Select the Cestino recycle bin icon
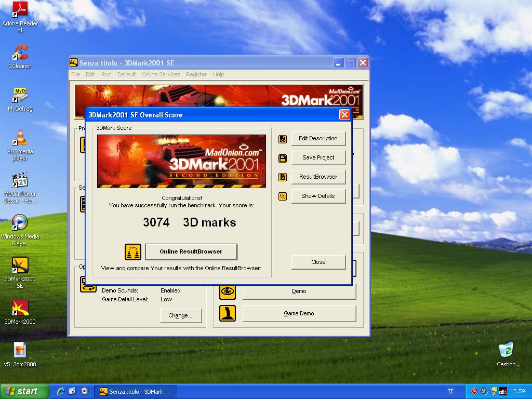Image resolution: width=532 pixels, height=399 pixels. click(506, 350)
